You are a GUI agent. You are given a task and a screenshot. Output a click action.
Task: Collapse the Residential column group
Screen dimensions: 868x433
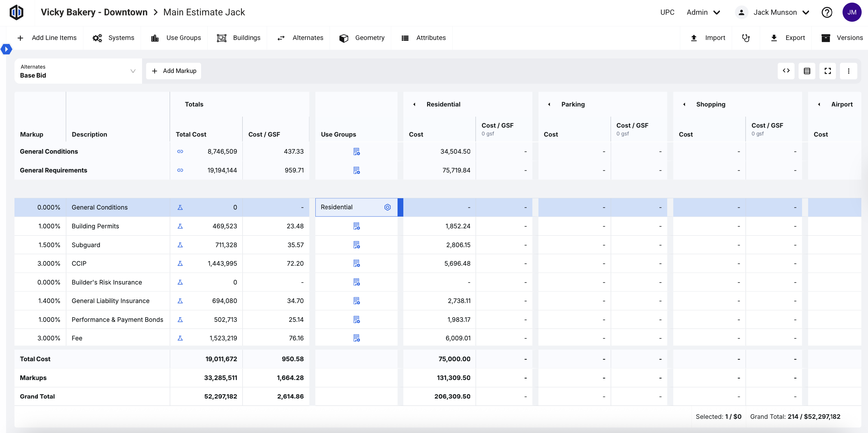pos(414,104)
